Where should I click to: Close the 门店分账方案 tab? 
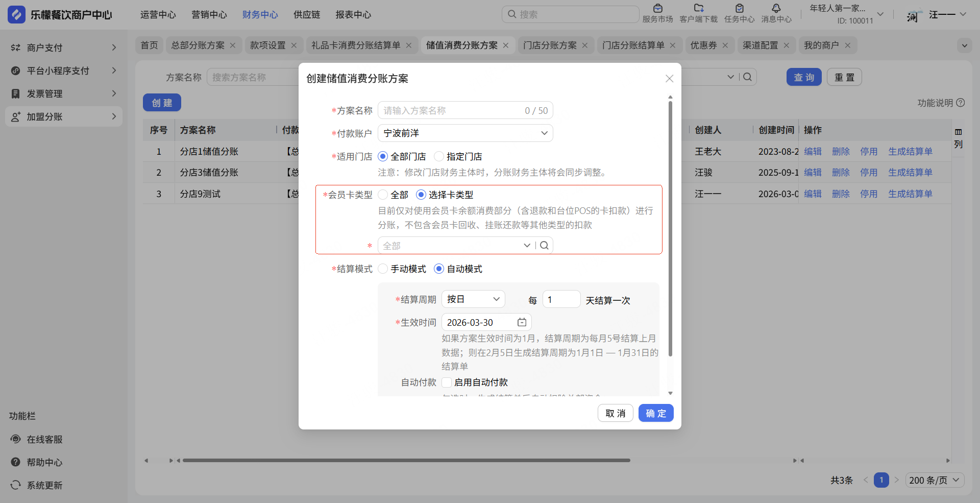585,45
